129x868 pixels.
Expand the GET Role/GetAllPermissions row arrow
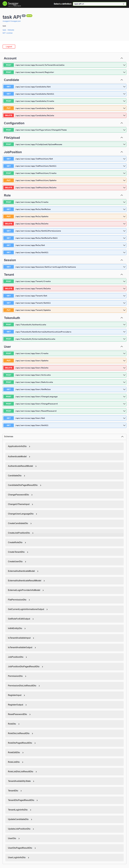point(124,231)
